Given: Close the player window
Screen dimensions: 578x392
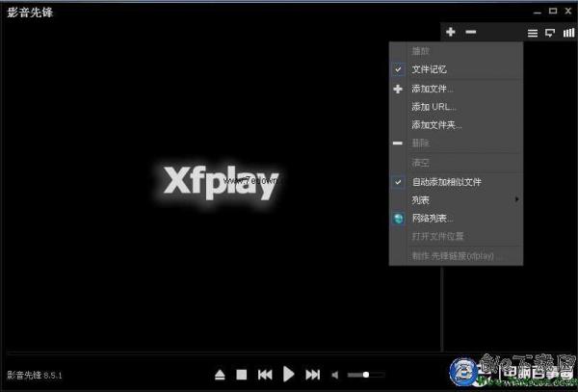Looking at the screenshot, I should pyautogui.click(x=568, y=11).
